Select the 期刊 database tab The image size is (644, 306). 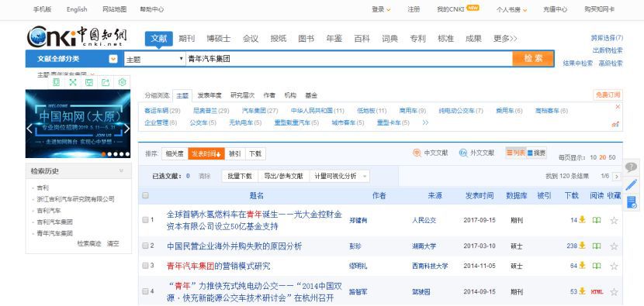(x=186, y=39)
